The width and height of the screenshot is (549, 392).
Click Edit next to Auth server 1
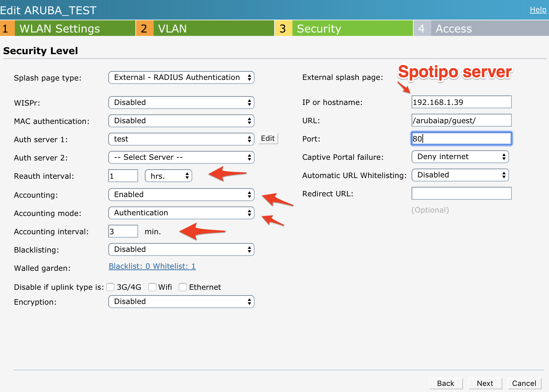pos(268,138)
